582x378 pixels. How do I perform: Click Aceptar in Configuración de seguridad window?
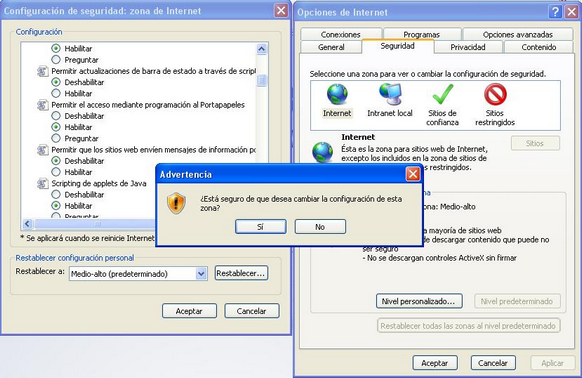tap(189, 311)
